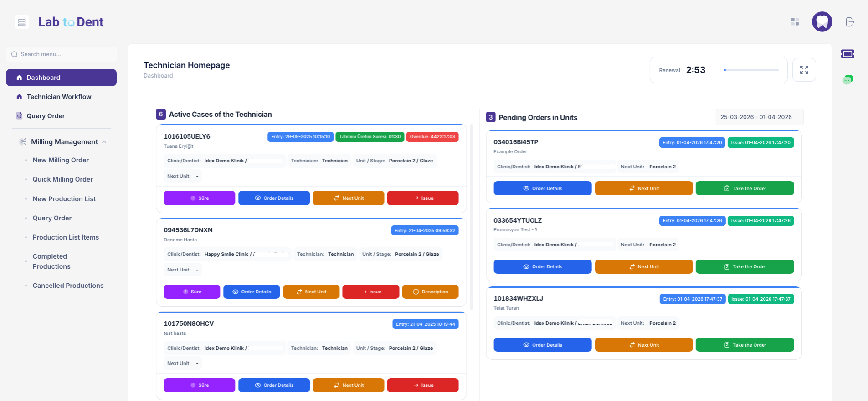The height and width of the screenshot is (401, 868).
Task: Click Next Unit for order 1016105UELY6
Action: click(349, 198)
